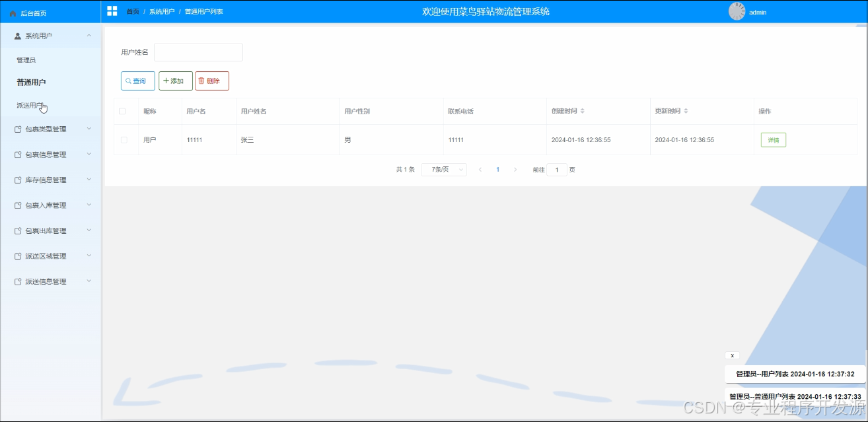Sort by 更新时间 column arrows

(x=686, y=111)
